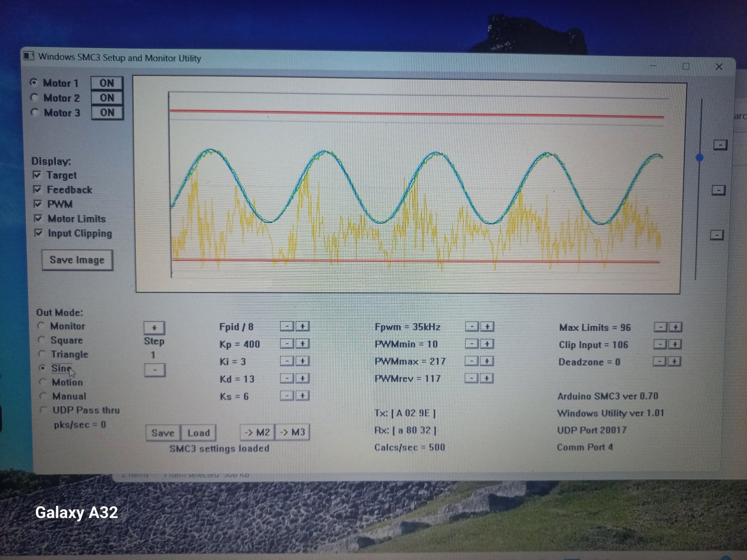747x560 pixels.
Task: Decrease PWMmin with minus button
Action: pos(472,344)
